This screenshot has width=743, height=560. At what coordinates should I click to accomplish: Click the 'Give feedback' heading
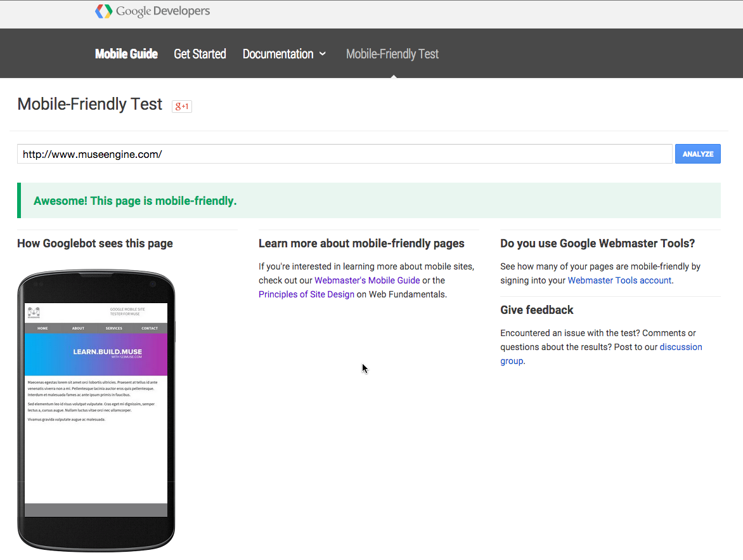[537, 310]
